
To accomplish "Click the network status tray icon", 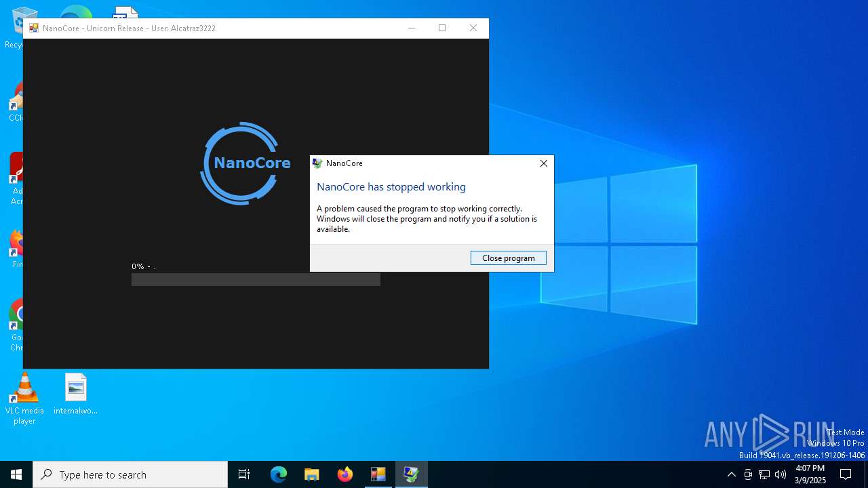I will pyautogui.click(x=764, y=474).
